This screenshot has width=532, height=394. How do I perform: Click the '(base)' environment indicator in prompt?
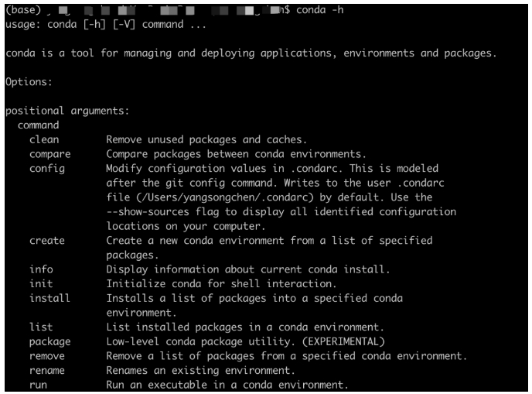click(20, 9)
